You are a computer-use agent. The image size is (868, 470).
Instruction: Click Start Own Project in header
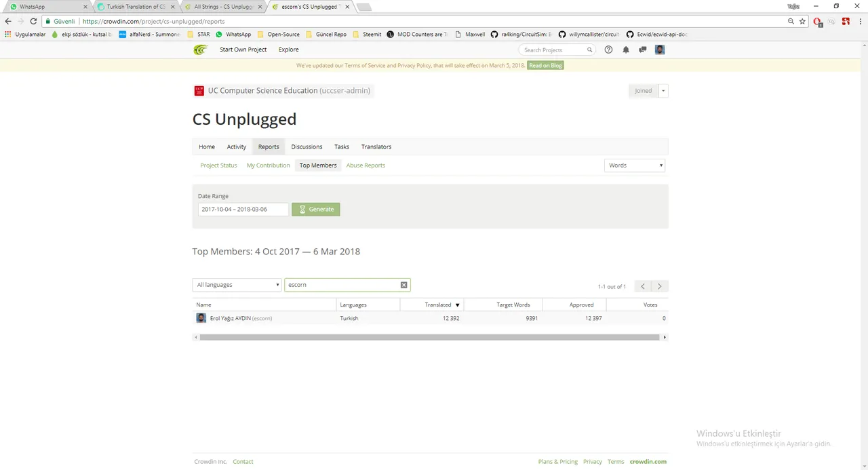tap(243, 50)
